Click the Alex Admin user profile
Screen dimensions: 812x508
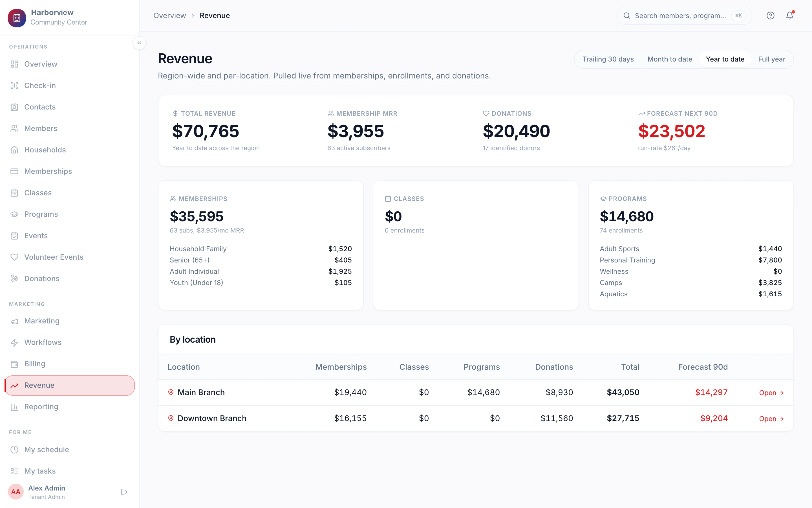[47, 492]
